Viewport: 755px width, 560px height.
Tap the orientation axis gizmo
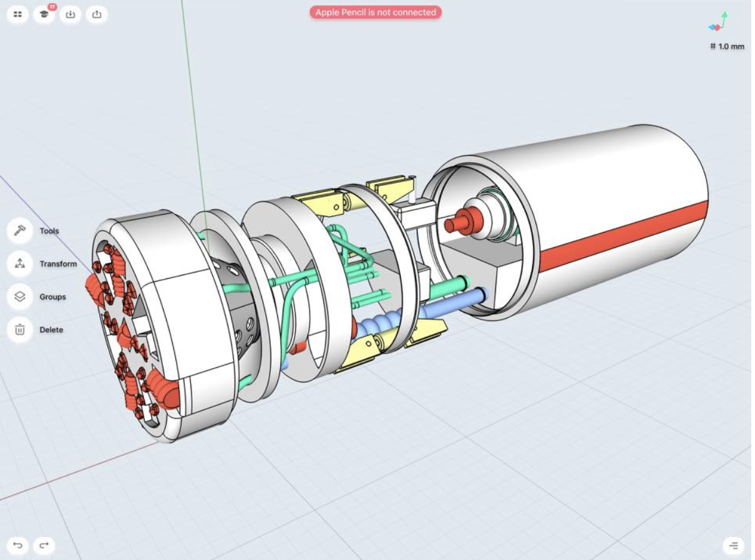point(719,21)
